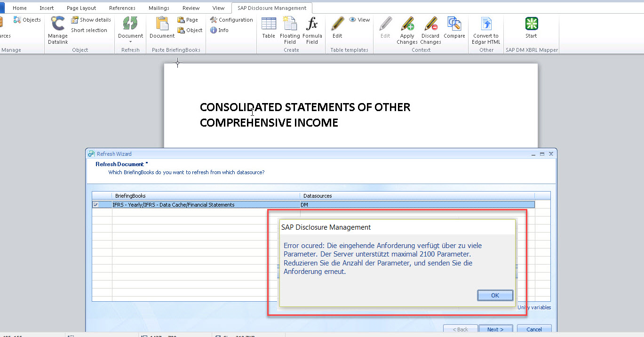Click Show details in Object group

point(91,20)
